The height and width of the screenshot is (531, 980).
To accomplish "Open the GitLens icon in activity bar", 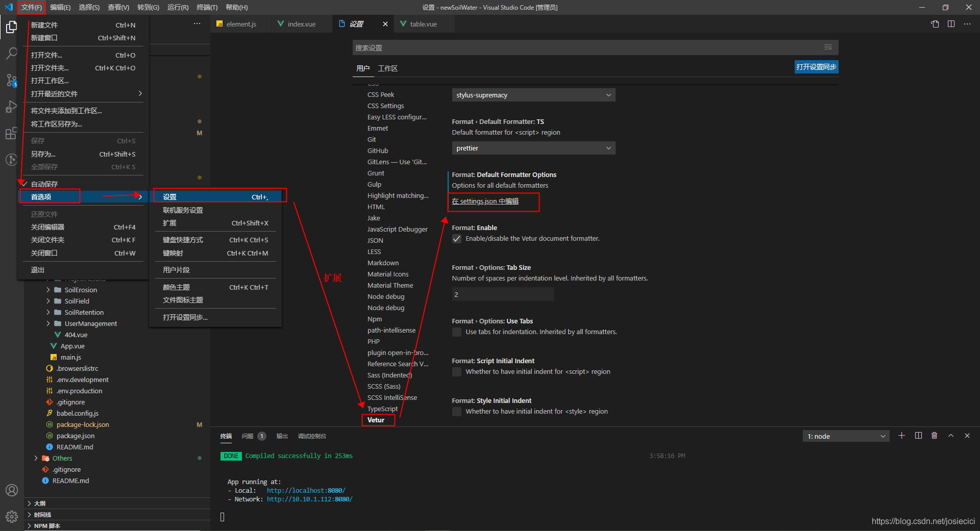I will coord(11,160).
